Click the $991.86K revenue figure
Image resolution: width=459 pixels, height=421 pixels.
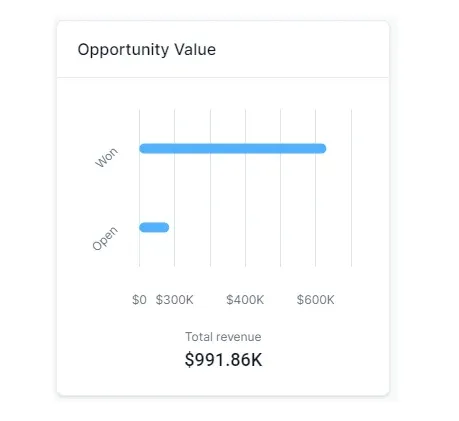click(x=223, y=360)
